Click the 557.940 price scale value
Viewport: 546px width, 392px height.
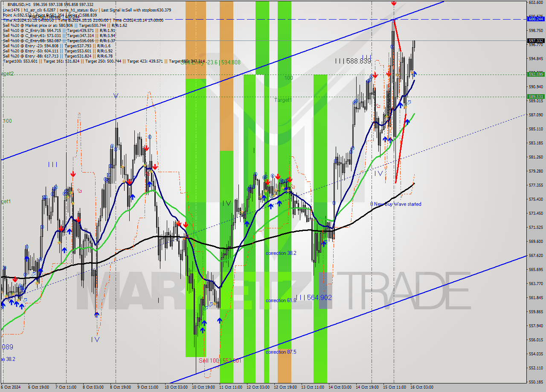click(535, 326)
